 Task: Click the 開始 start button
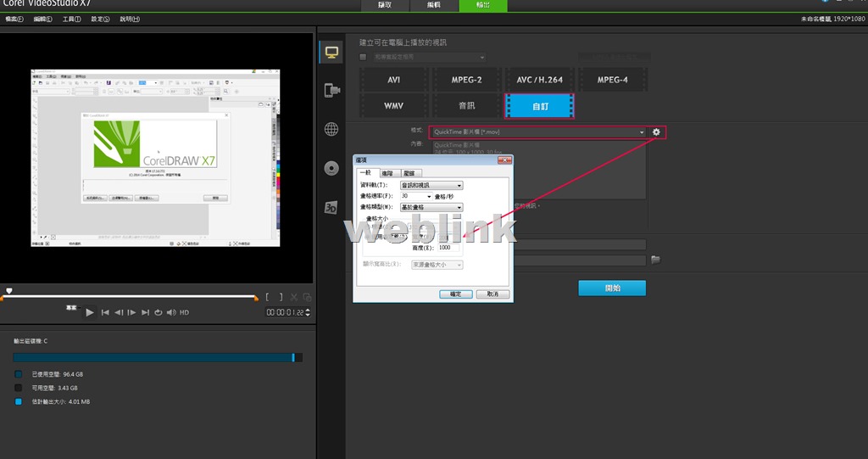(x=612, y=288)
